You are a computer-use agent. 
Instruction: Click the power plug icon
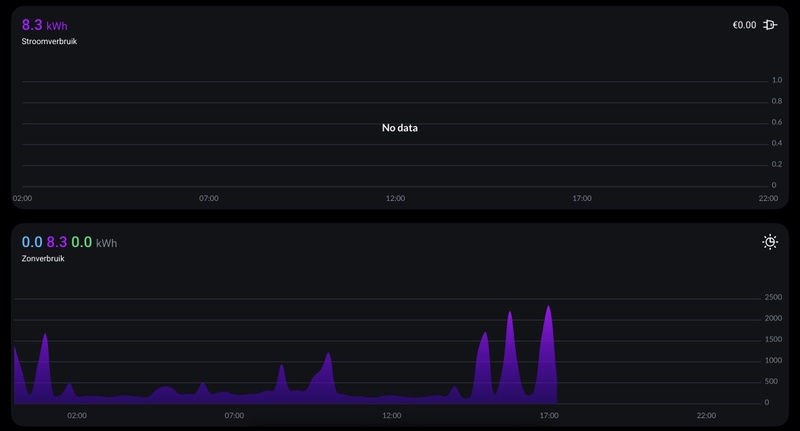[x=770, y=24]
